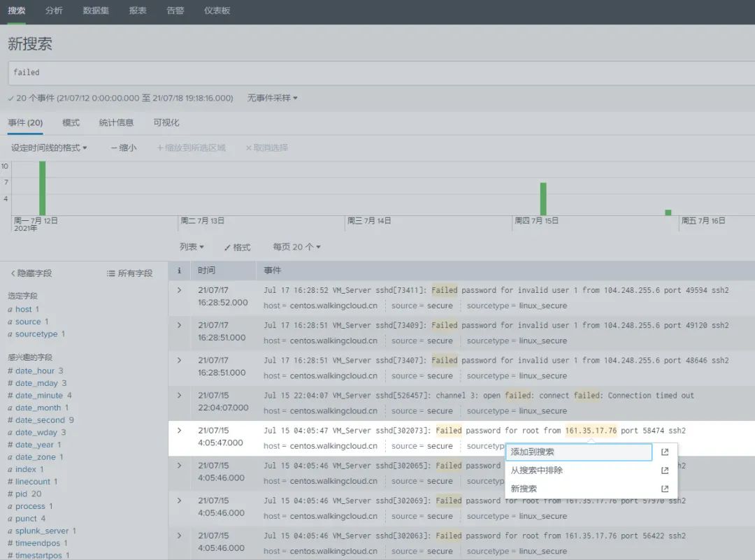Select the 统计信息 tab
The image size is (755, 560).
(x=116, y=123)
